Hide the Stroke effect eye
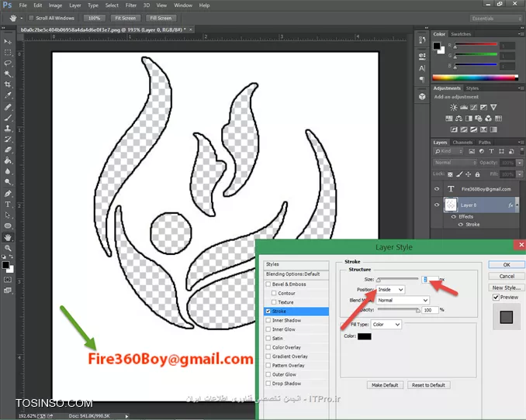 461,225
